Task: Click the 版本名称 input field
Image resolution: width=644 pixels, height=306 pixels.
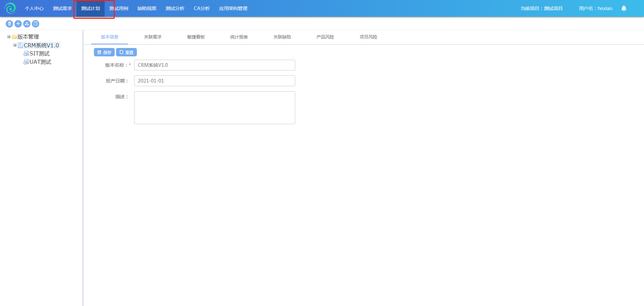Action: [215, 65]
